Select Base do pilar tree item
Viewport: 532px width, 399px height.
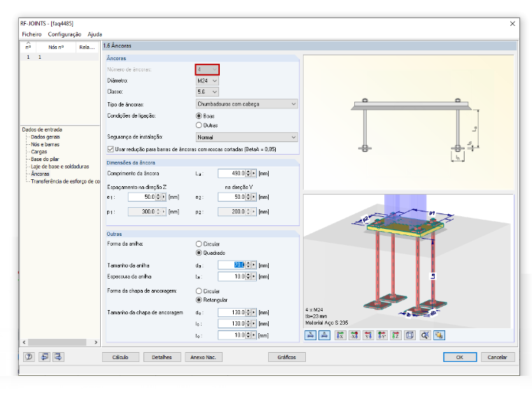click(45, 159)
